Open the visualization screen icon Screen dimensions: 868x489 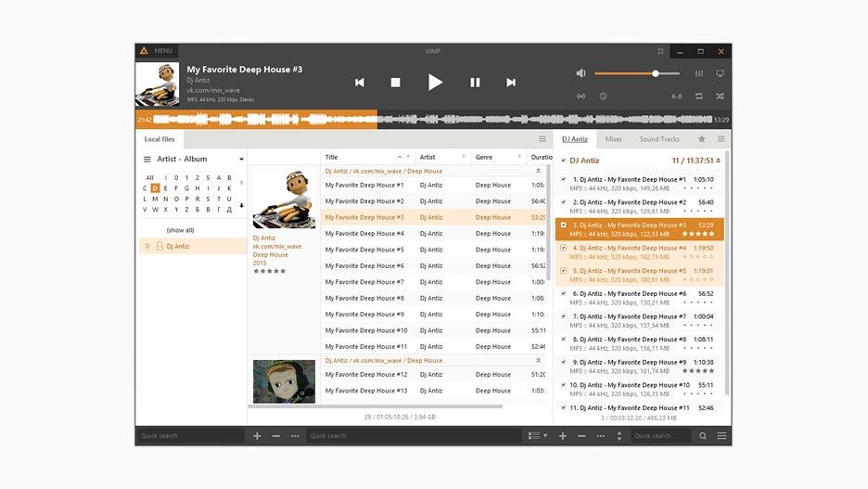click(721, 73)
